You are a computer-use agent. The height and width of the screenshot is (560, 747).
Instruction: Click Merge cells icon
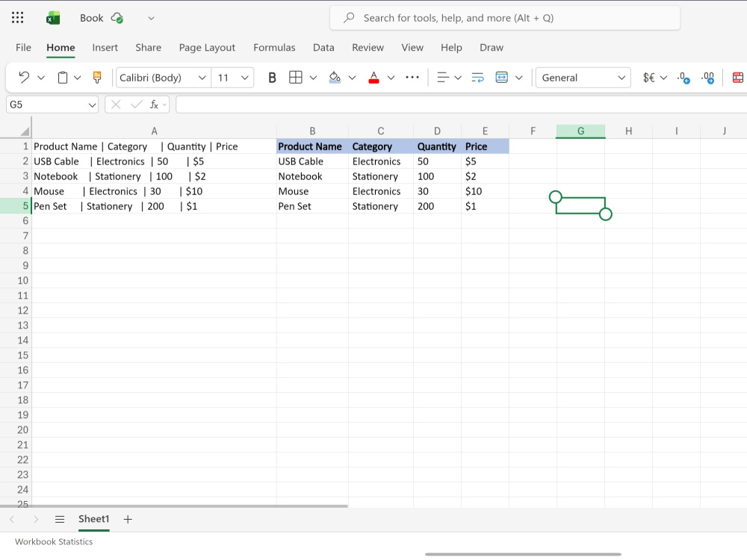tap(502, 78)
